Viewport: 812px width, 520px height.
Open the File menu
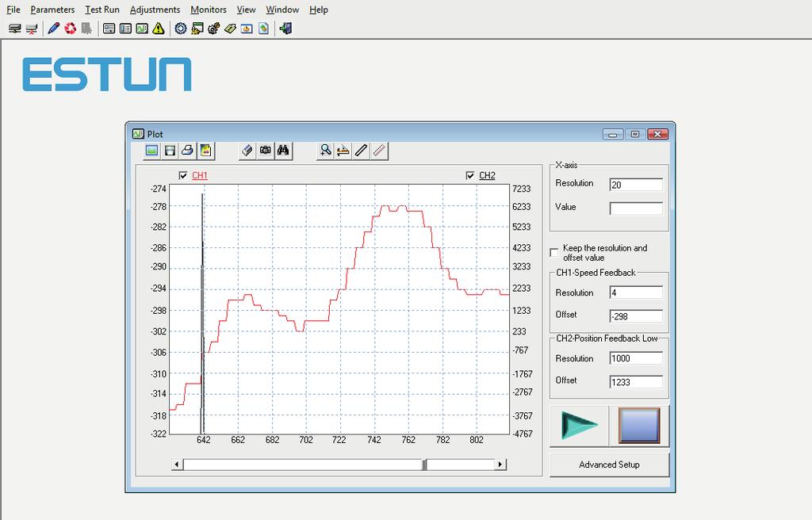pyautogui.click(x=13, y=10)
